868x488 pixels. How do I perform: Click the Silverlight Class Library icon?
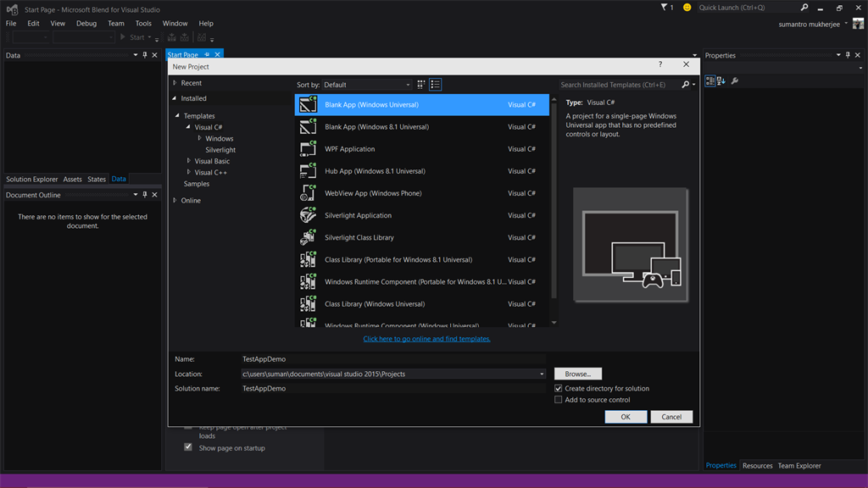pos(308,237)
